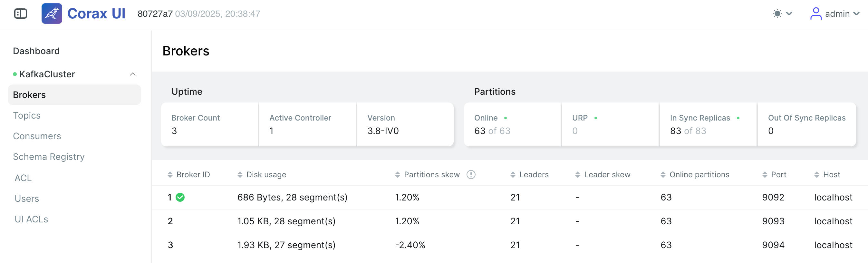Viewport: 868px width, 263px height.
Task: Sort table by Disk usage arrows
Action: [240, 175]
